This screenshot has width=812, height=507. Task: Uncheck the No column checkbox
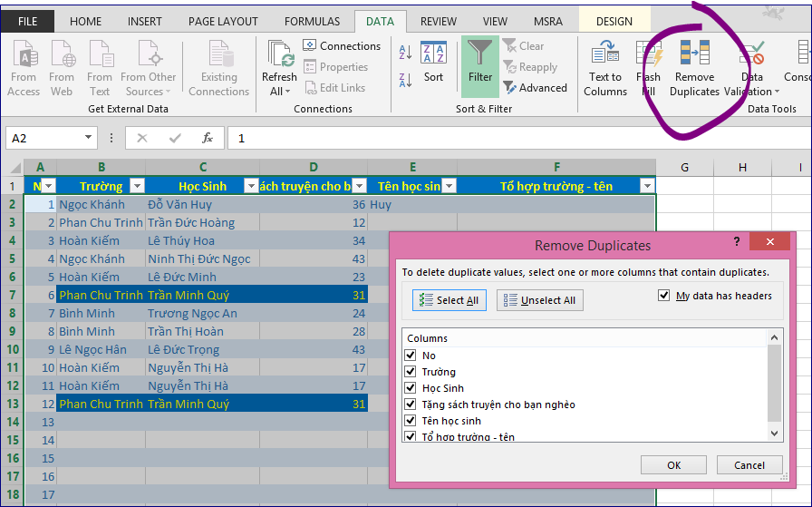[x=411, y=356]
